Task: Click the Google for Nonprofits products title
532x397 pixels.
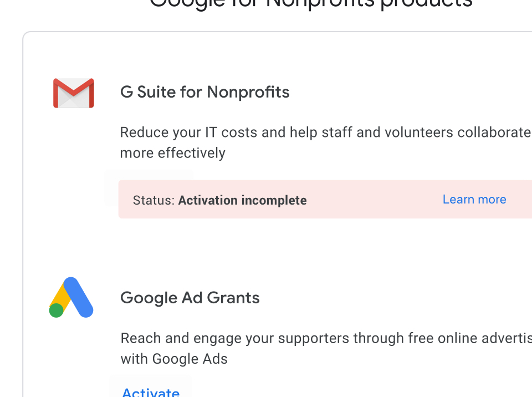Action: (310, 4)
